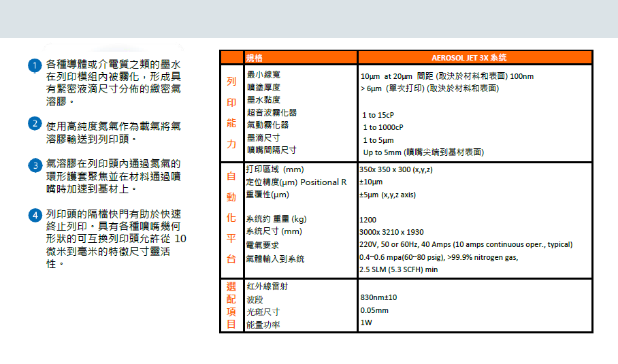
Task: Select the 红外線雷射 label
Action: click(x=267, y=286)
